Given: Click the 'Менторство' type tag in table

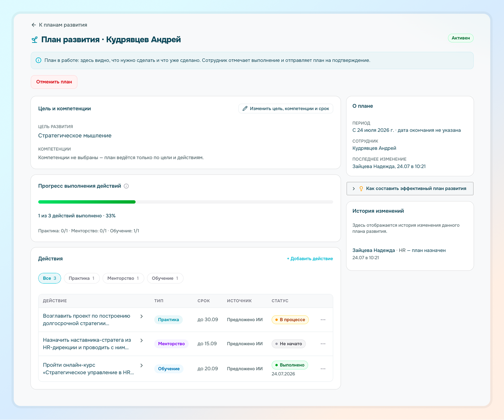Looking at the screenshot, I should click(x=171, y=344).
